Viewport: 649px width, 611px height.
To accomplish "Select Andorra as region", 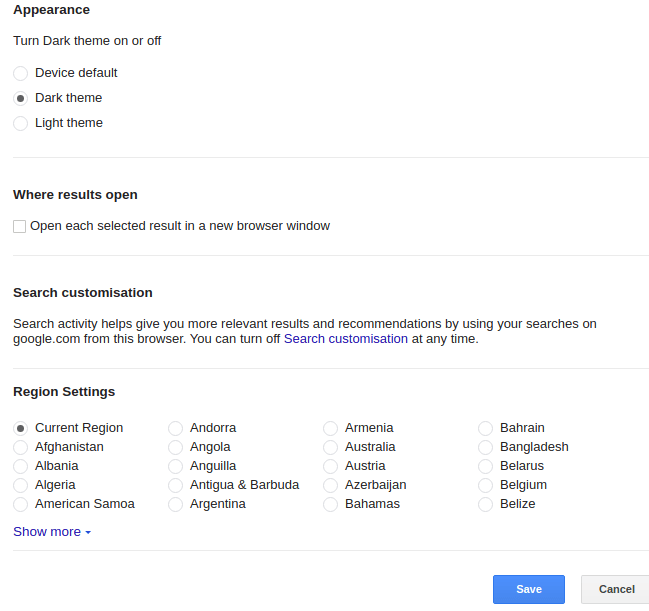I will coord(175,428).
